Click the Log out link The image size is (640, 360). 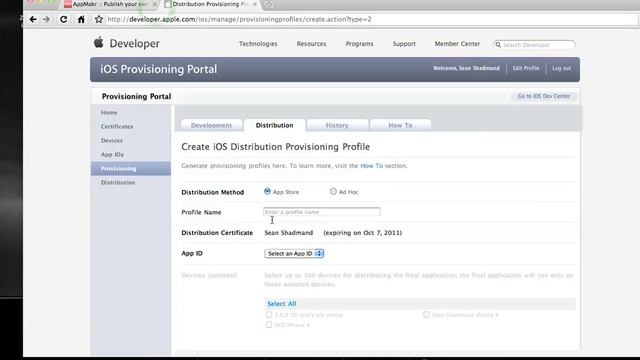tap(562, 68)
